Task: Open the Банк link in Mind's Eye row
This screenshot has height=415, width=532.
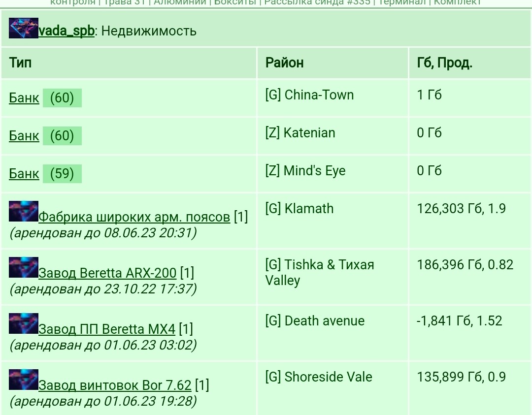Action: [24, 174]
